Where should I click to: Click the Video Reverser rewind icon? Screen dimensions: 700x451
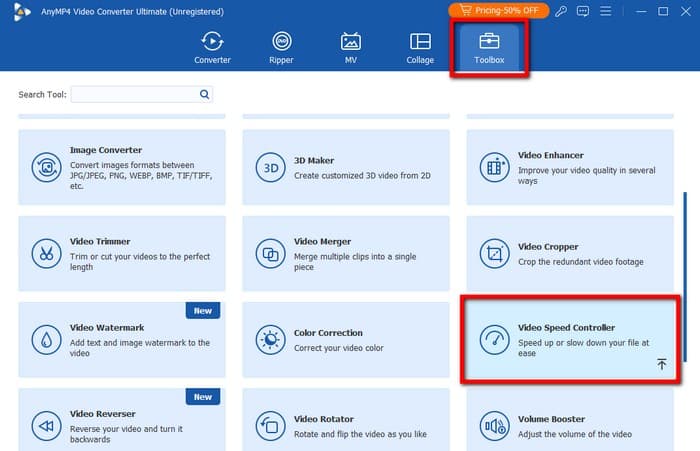[46, 426]
